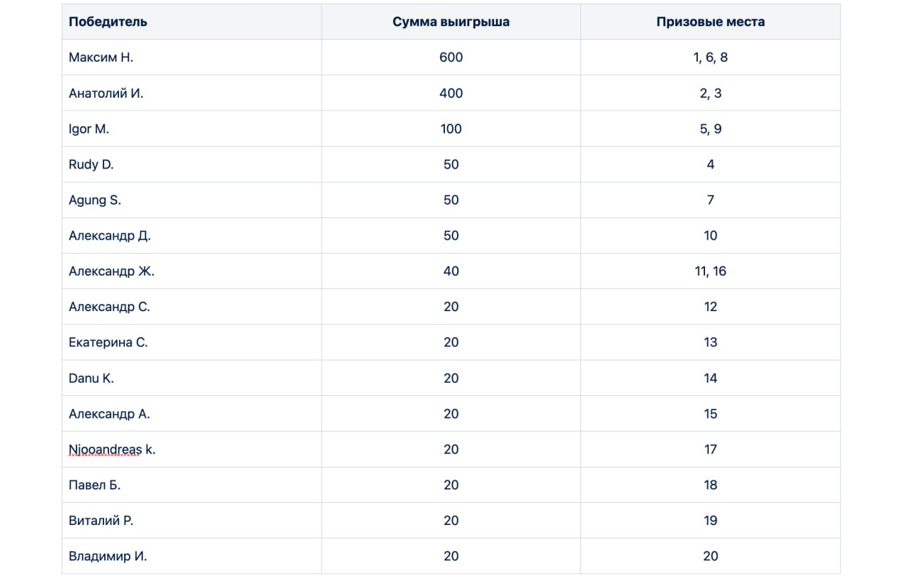Click the Сумма выигрыша column header
The height and width of the screenshot is (588, 907).
[451, 21]
